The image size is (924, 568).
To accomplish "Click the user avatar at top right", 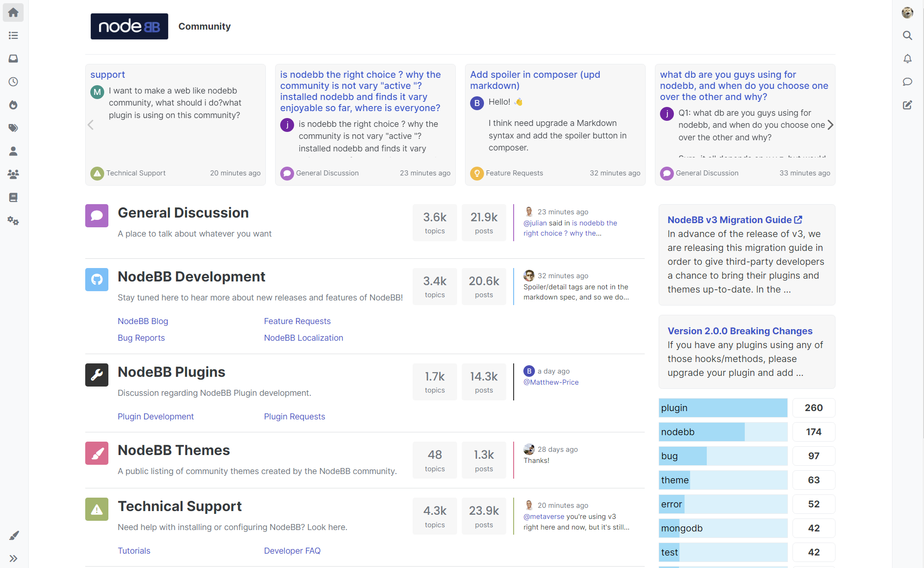I will [907, 12].
